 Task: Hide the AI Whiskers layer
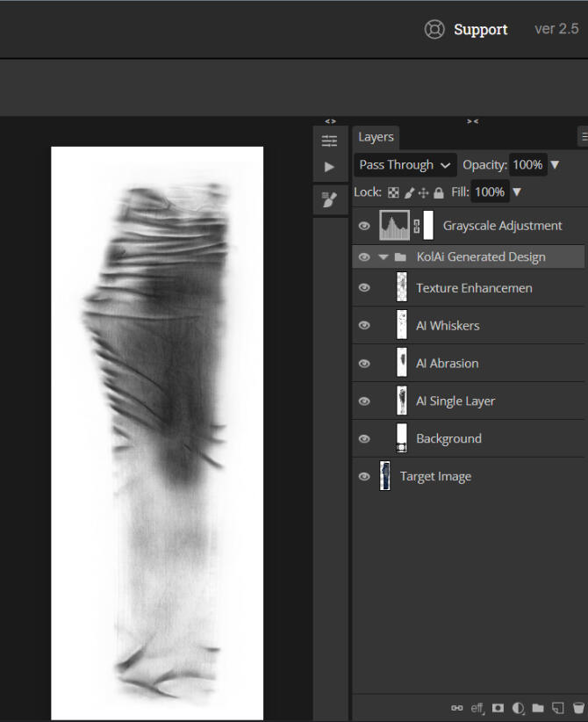pyautogui.click(x=364, y=326)
